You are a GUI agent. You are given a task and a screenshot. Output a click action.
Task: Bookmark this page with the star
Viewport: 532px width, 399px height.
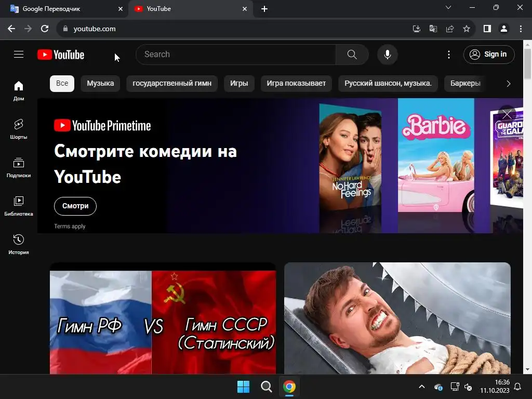coord(467,29)
